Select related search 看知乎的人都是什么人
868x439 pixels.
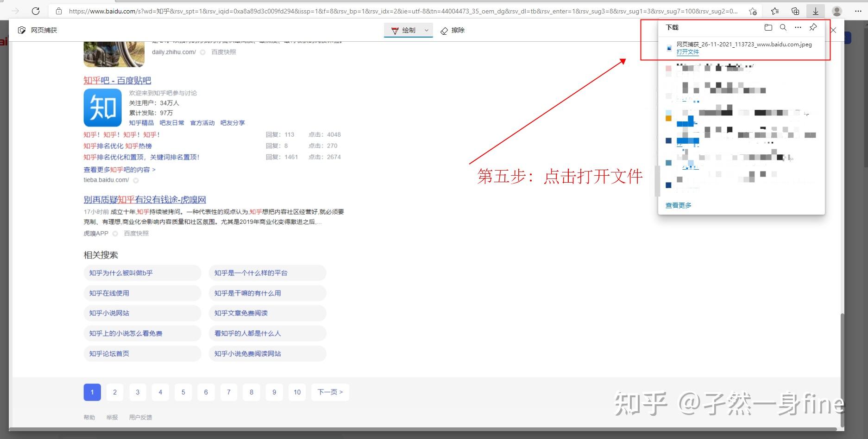[x=267, y=333]
